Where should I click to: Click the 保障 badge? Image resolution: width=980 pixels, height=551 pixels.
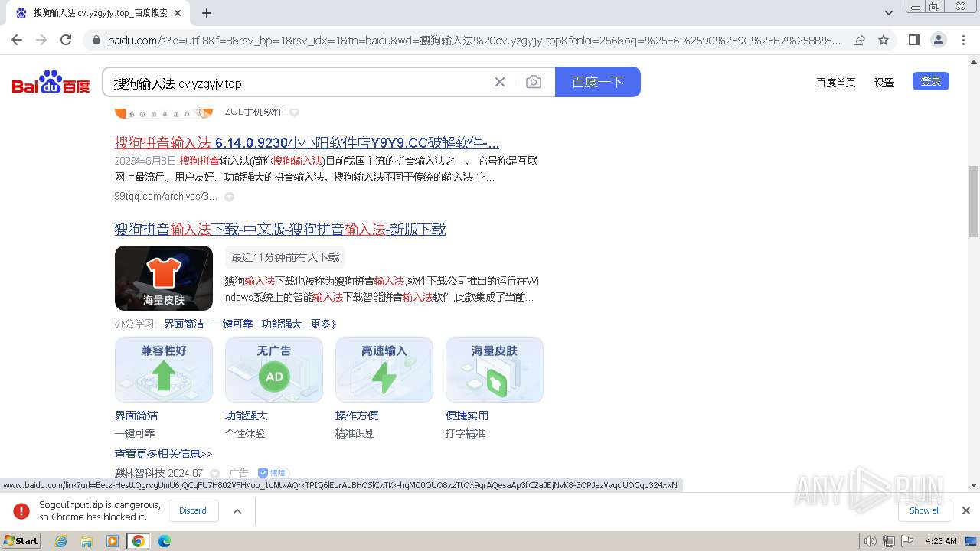click(x=273, y=474)
